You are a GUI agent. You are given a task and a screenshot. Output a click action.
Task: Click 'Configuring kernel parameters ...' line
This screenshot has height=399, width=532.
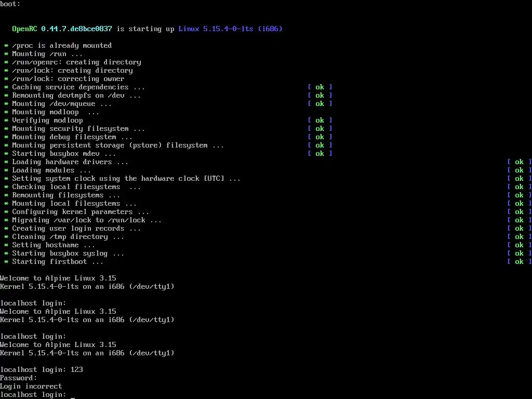coord(81,212)
